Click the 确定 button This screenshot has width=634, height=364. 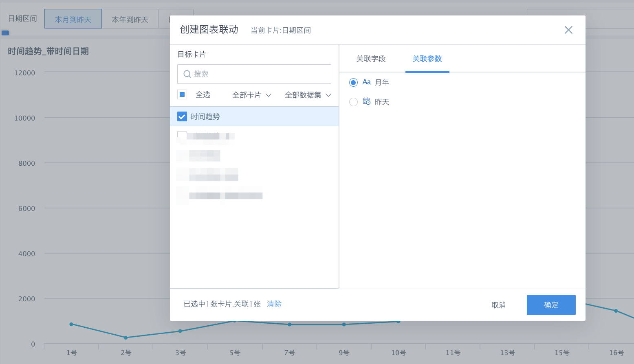[551, 305]
